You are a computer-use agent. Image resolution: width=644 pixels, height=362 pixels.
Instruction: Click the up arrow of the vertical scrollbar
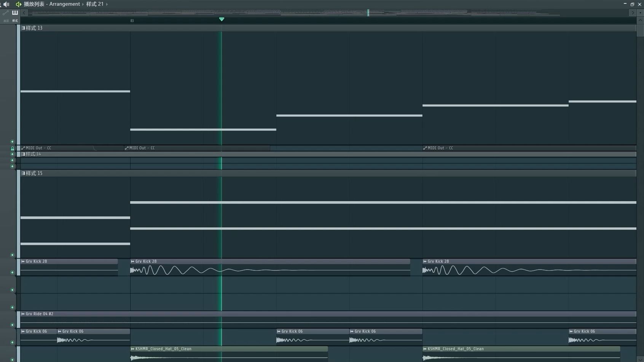click(x=640, y=20)
